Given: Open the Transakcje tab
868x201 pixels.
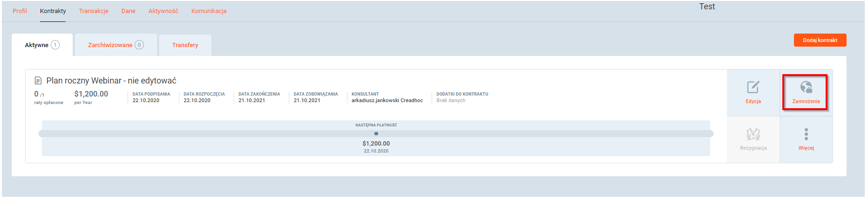Looking at the screenshot, I should (x=94, y=11).
